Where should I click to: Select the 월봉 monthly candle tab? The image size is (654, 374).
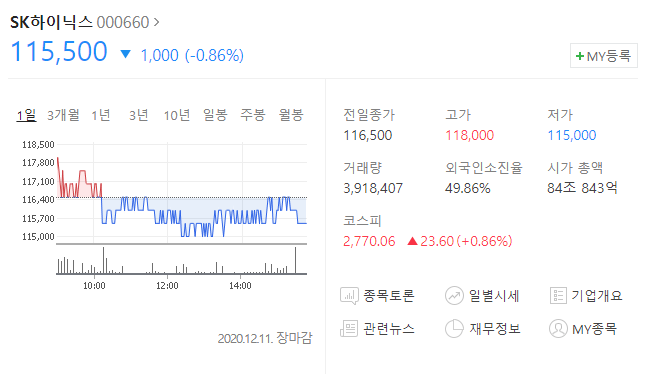tap(291, 115)
